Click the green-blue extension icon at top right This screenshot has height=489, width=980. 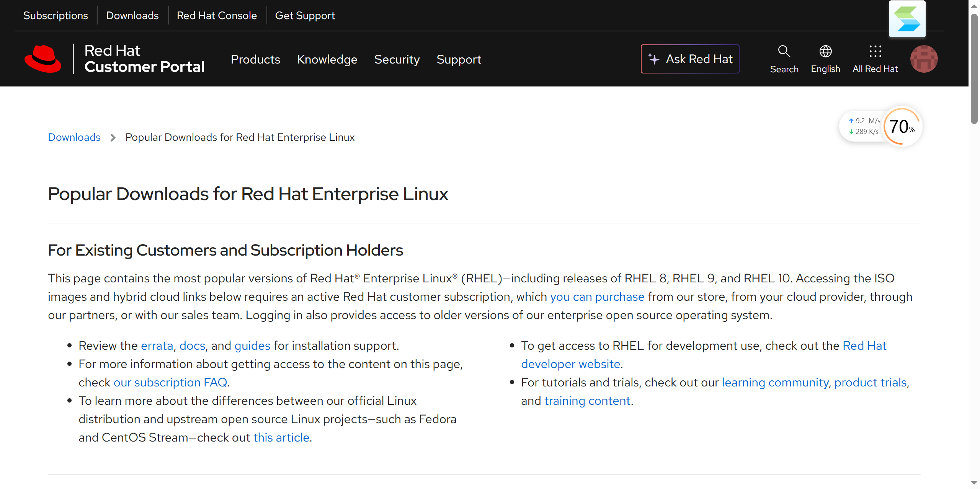click(x=907, y=19)
